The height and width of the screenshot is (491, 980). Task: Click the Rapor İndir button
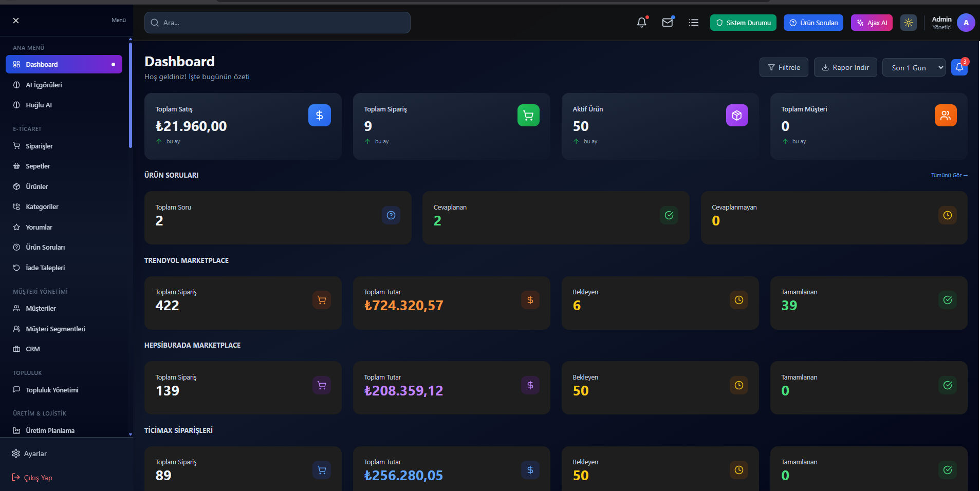click(x=845, y=67)
